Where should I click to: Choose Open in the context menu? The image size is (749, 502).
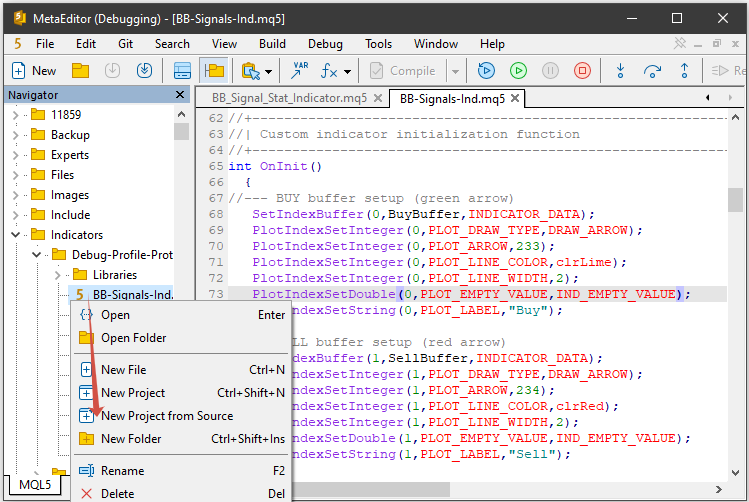(182, 315)
